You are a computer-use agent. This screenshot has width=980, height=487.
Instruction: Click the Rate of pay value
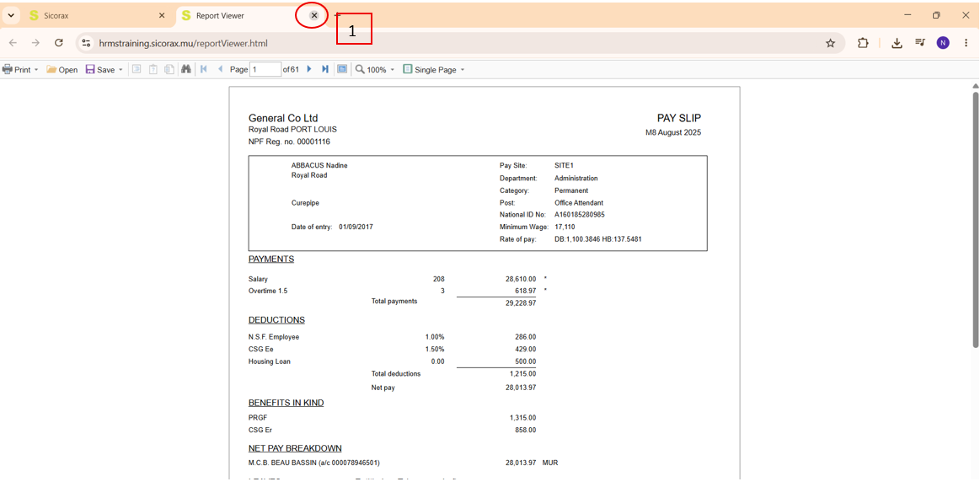598,238
